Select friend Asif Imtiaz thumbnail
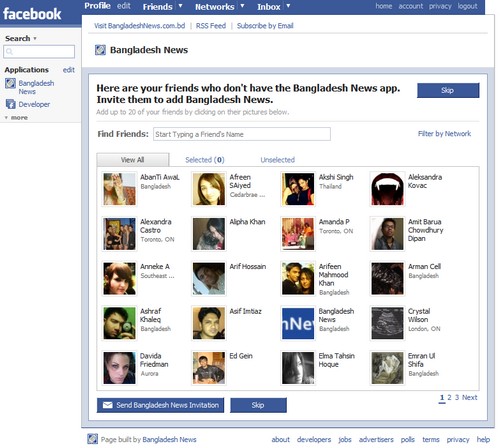This screenshot has height=448, width=500. [209, 323]
